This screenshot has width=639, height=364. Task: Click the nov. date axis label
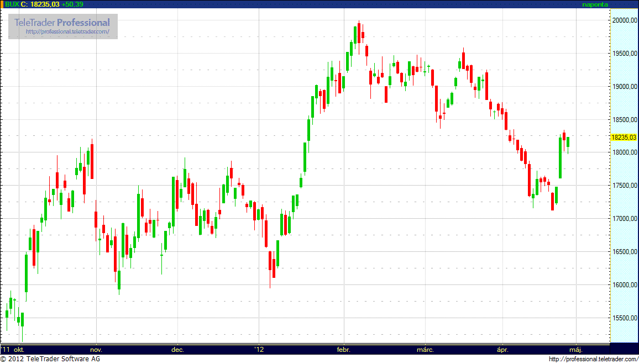[x=96, y=350]
